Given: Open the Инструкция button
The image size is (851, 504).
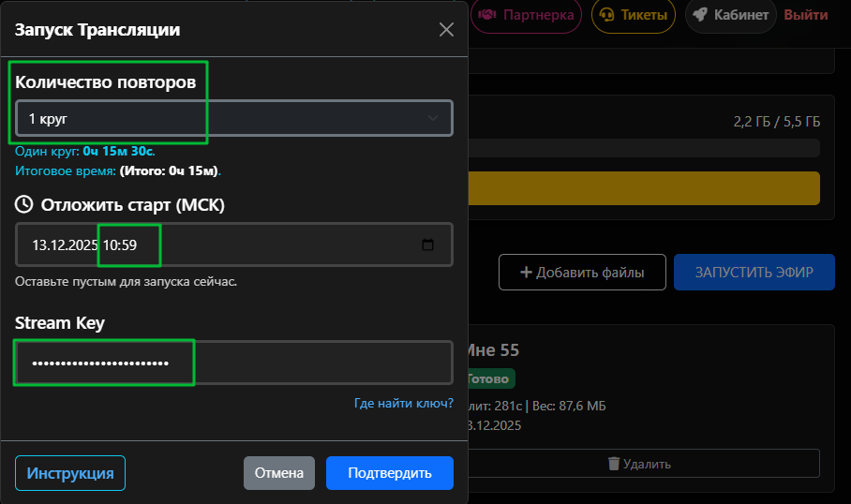Looking at the screenshot, I should click(x=70, y=473).
